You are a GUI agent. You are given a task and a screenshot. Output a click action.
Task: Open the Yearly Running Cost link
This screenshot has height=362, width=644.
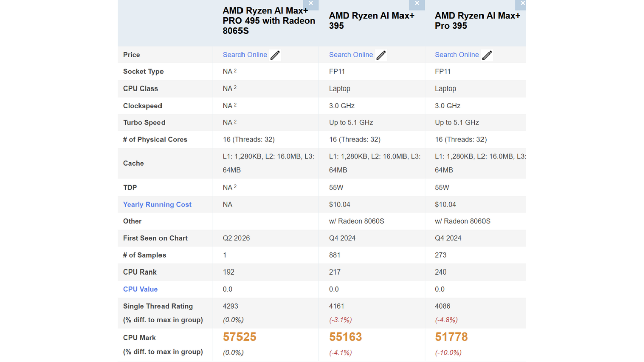point(157,204)
